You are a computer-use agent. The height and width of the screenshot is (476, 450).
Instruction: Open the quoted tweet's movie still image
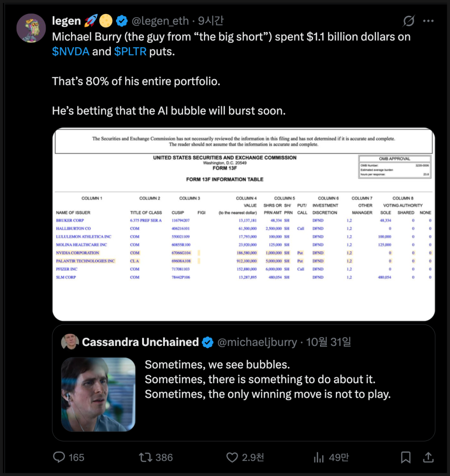[98, 394]
